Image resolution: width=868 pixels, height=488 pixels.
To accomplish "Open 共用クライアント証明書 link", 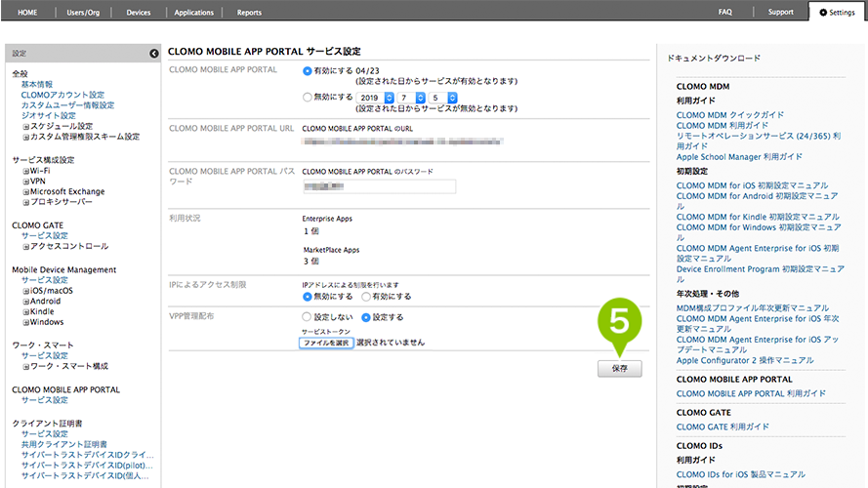I will pyautogui.click(x=64, y=444).
